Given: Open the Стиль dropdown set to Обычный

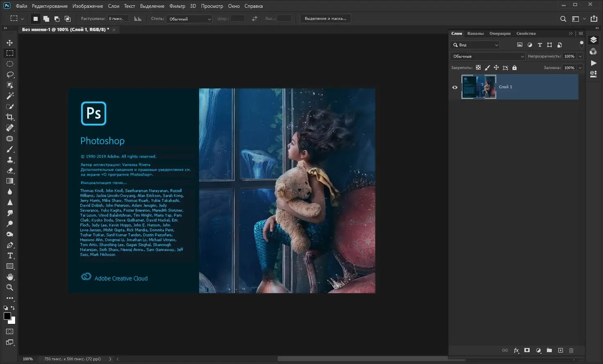Looking at the screenshot, I should pos(189,19).
